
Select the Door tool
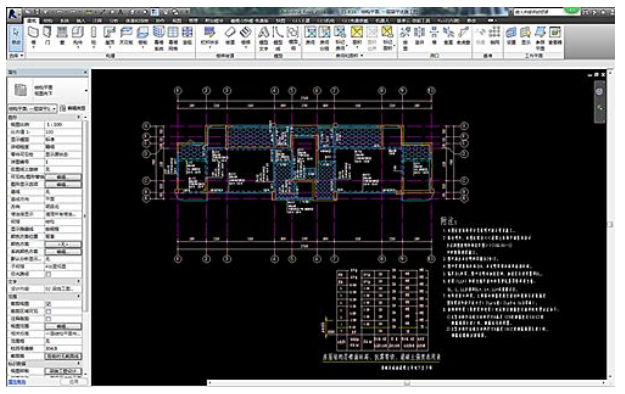[47, 35]
